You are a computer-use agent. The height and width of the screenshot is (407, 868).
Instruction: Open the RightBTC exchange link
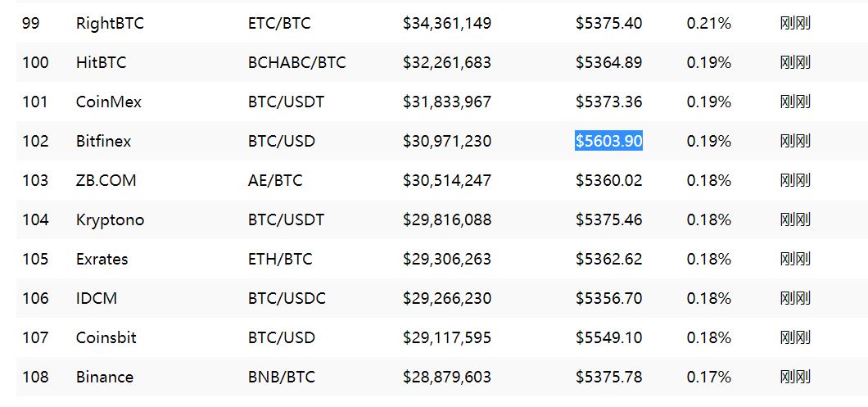pos(110,24)
